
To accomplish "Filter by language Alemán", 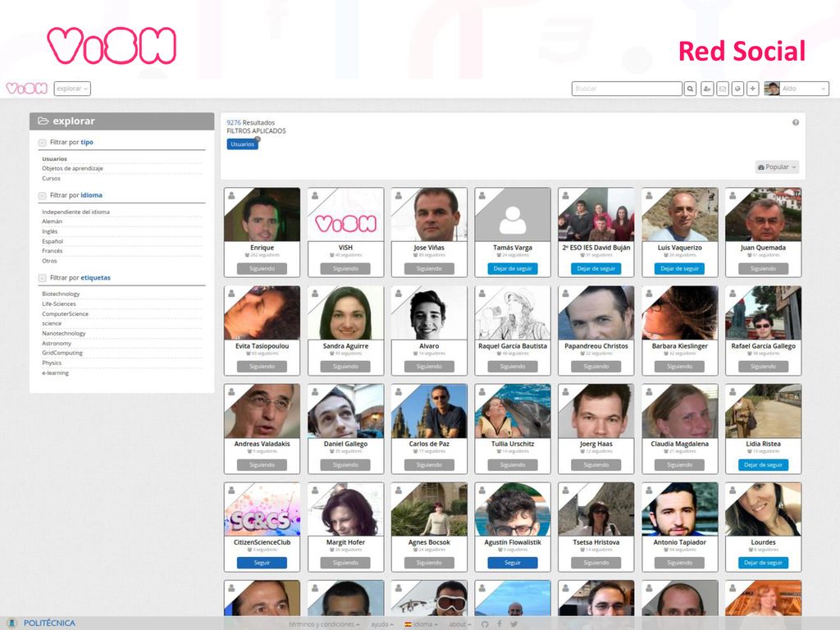I will 52,221.
